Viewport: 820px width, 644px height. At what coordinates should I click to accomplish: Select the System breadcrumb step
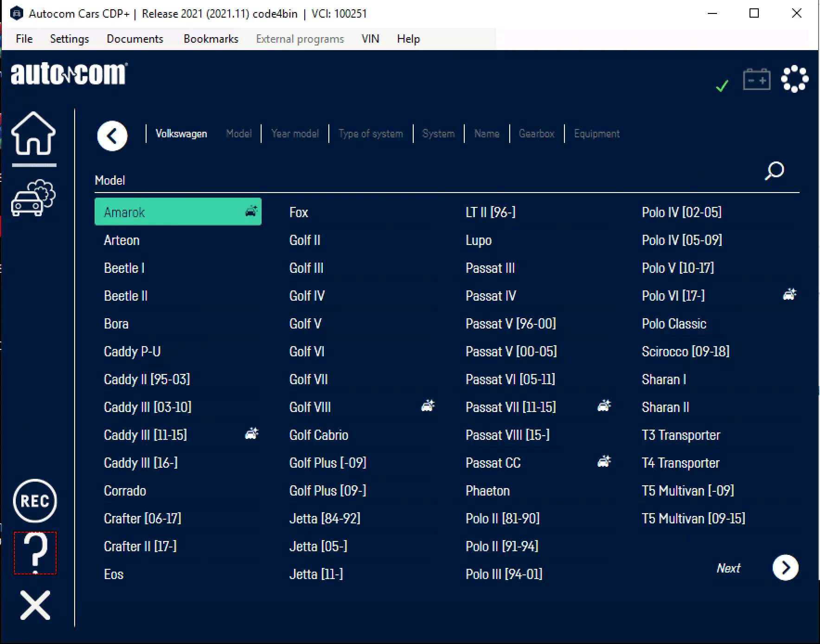[438, 134]
